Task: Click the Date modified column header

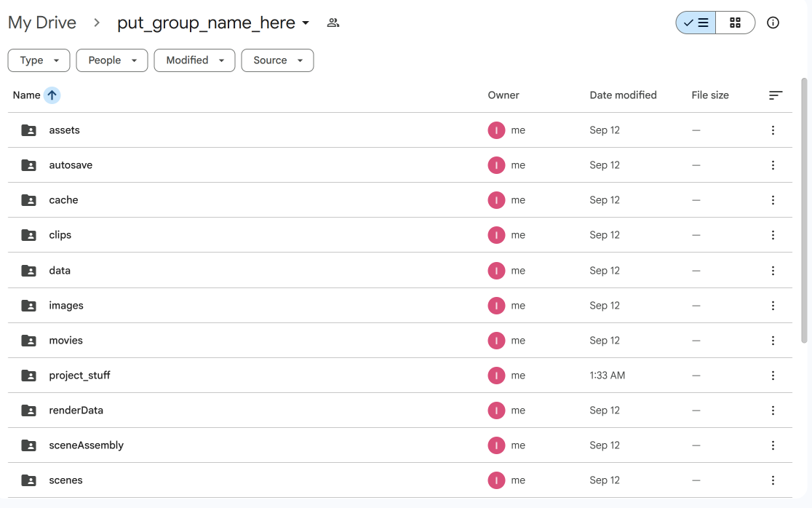Action: (x=623, y=95)
